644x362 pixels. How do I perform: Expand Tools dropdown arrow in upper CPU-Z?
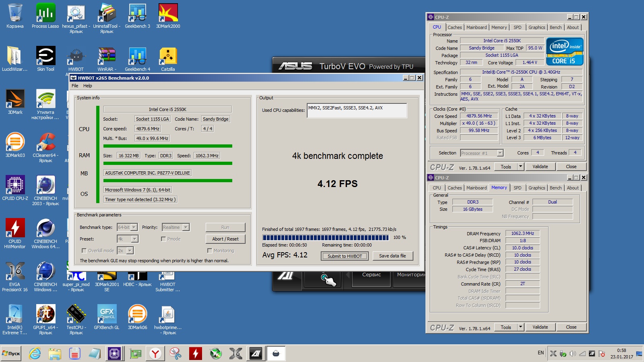520,167
